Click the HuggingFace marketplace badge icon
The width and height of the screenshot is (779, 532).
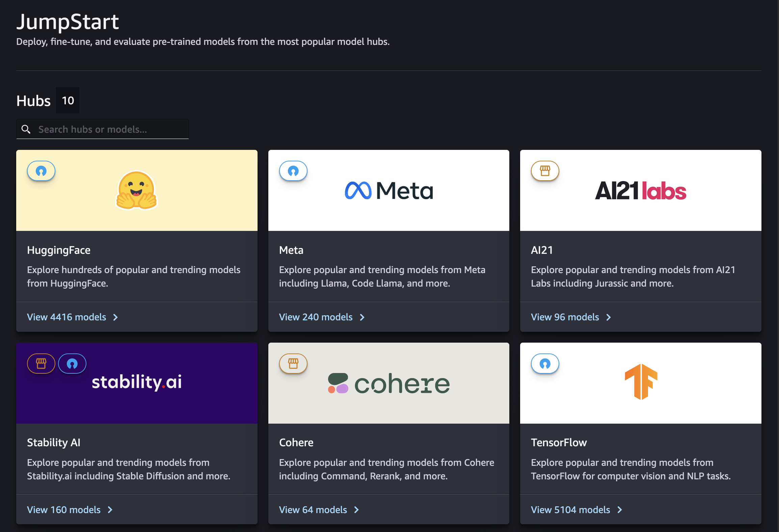41,171
